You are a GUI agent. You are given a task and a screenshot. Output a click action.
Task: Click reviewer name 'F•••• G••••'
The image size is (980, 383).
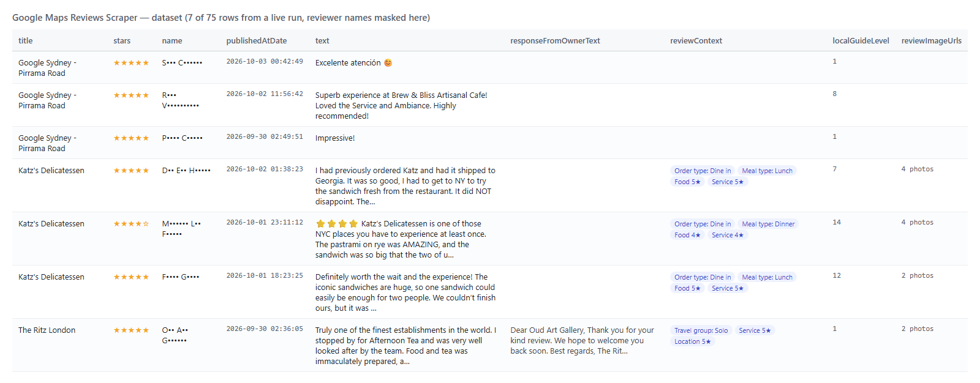click(180, 277)
